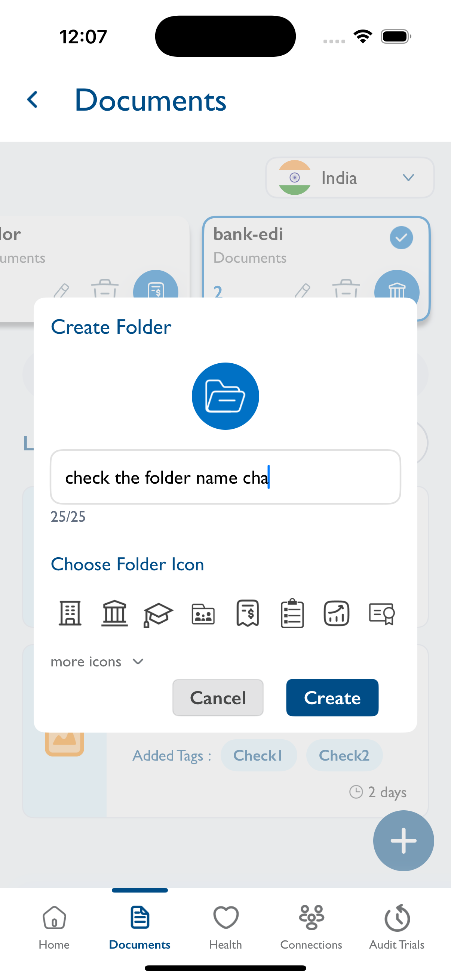Open the Documents tab
Screen dimensions: 451x980
click(140, 928)
